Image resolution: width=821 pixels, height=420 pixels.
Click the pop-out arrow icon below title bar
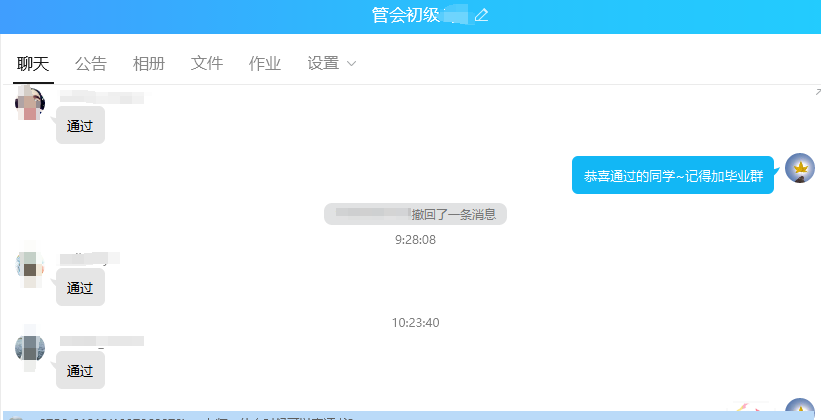coord(816,91)
